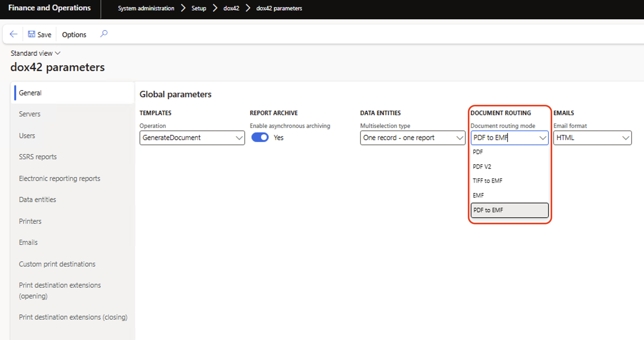Switch to the Servers tab
The height and width of the screenshot is (340, 644).
pos(29,114)
